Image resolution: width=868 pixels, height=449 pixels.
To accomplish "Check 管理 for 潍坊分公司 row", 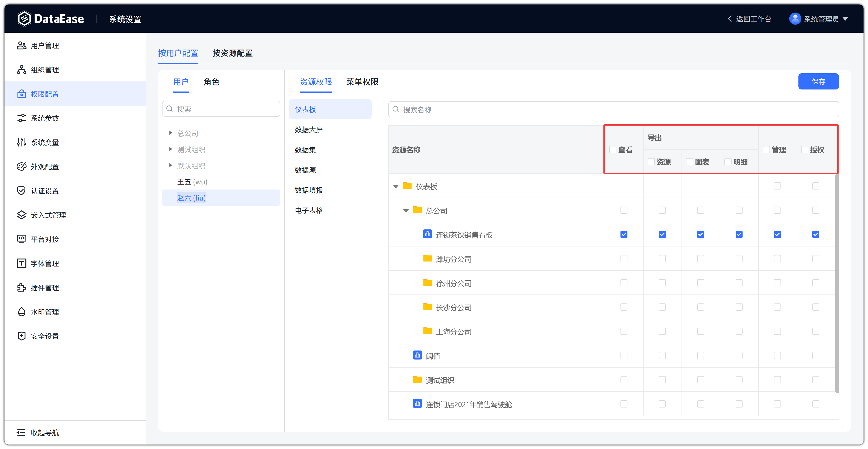I will point(777,259).
